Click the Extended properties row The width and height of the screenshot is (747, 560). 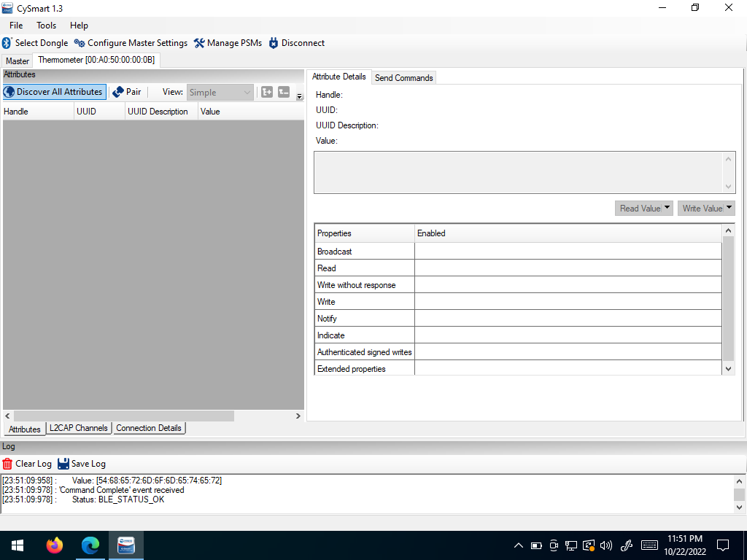point(518,368)
